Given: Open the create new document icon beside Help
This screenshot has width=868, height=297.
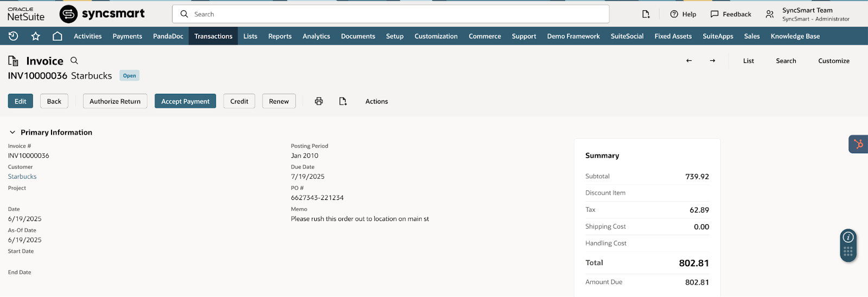Looking at the screenshot, I should coord(646,14).
